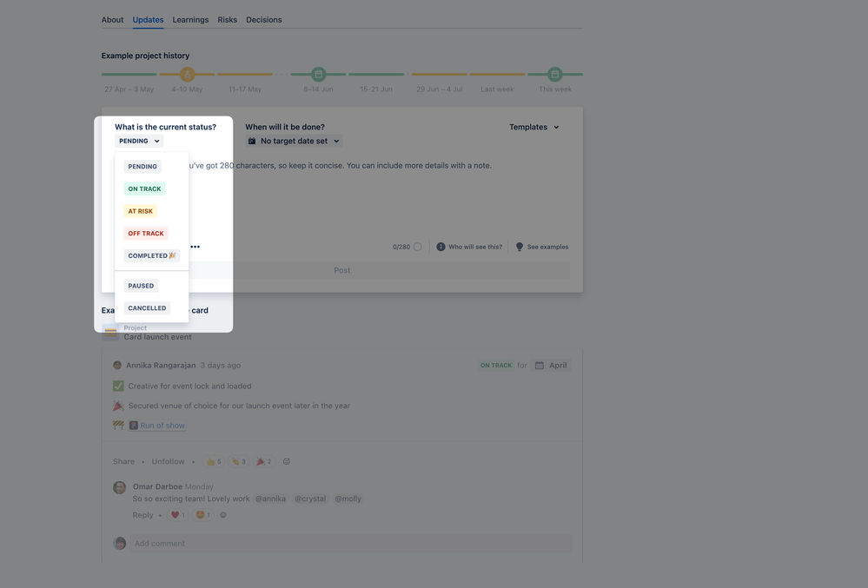The image size is (868, 588).
Task: Click the info icon for Who will see this
Action: 441,247
